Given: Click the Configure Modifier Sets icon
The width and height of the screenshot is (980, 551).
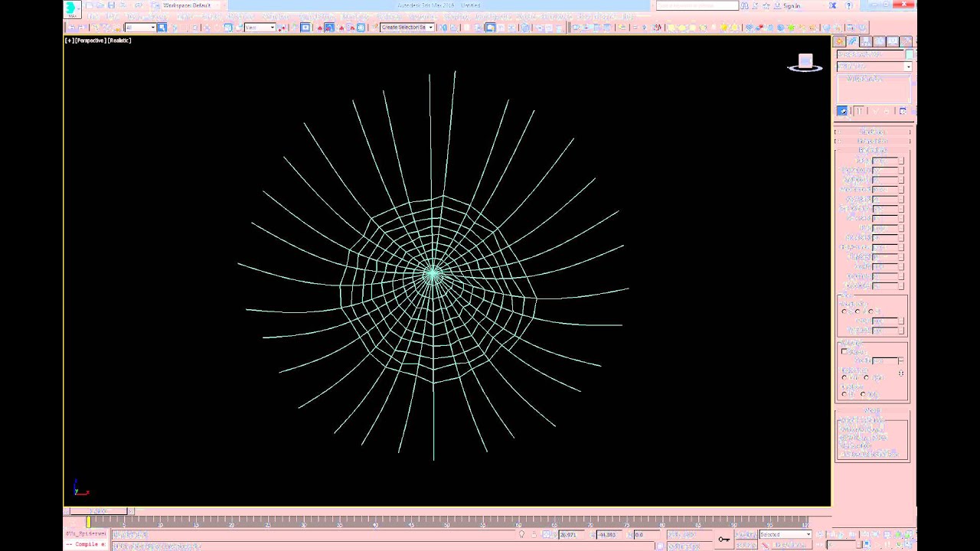Looking at the screenshot, I should pyautogui.click(x=903, y=111).
